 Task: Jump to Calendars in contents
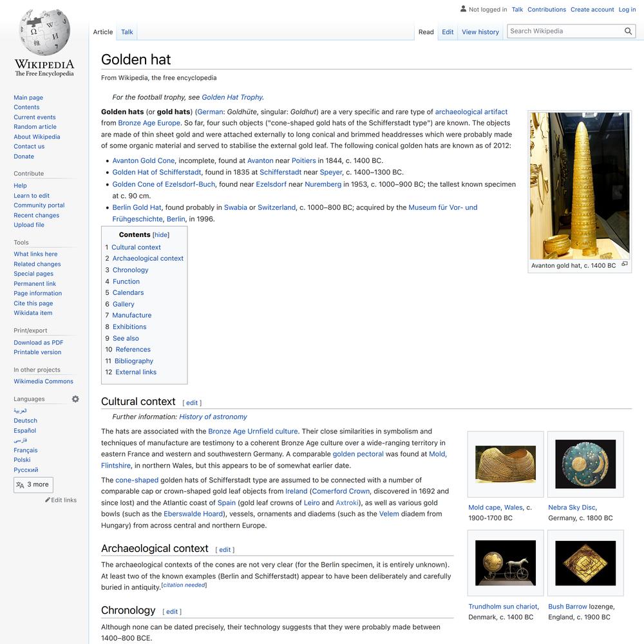pyautogui.click(x=128, y=292)
